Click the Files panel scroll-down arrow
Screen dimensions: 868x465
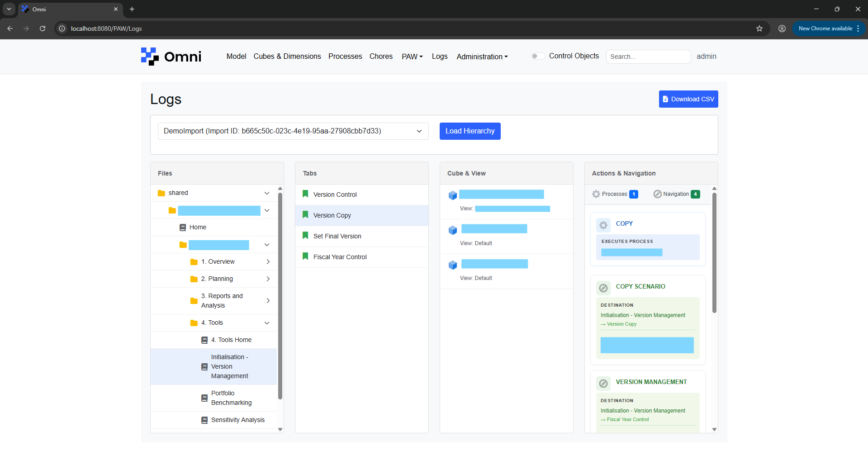pos(280,430)
